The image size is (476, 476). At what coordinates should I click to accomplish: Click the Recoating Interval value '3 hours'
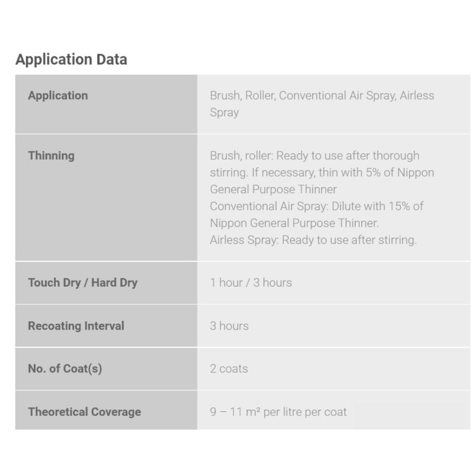tap(229, 325)
